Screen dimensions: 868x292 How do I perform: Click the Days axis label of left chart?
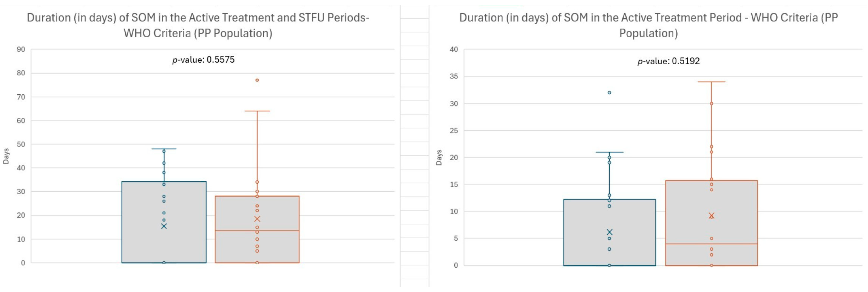coord(6,156)
